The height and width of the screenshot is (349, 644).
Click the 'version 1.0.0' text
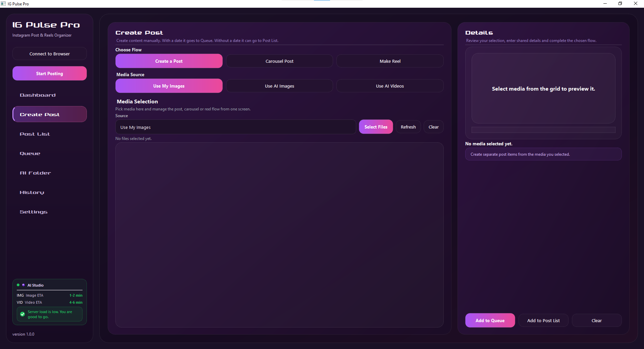(x=23, y=334)
